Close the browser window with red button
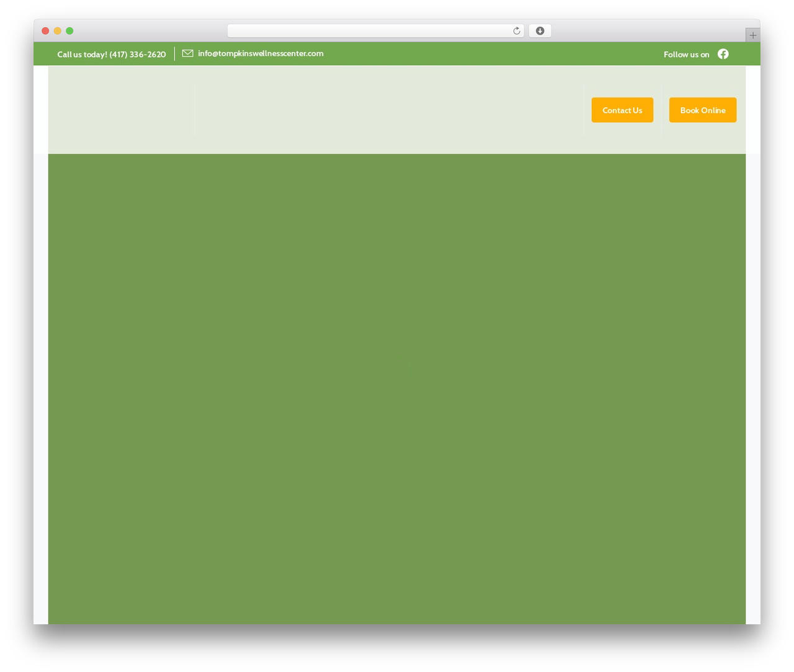794x672 pixels. pos(45,31)
